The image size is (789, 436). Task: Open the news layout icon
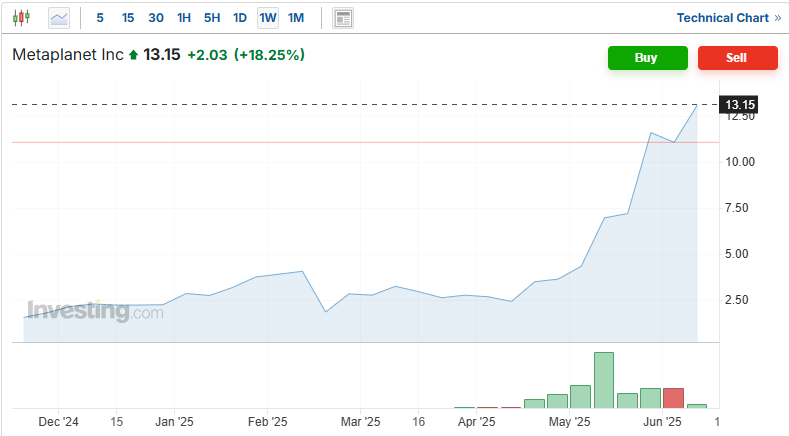(x=343, y=18)
